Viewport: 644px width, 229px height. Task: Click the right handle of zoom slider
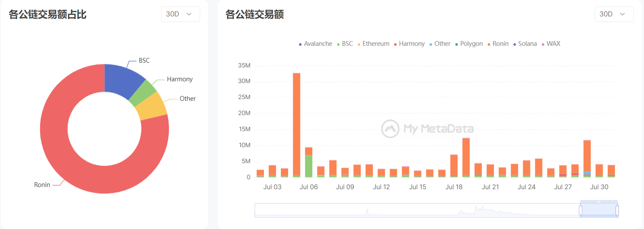[617, 210]
